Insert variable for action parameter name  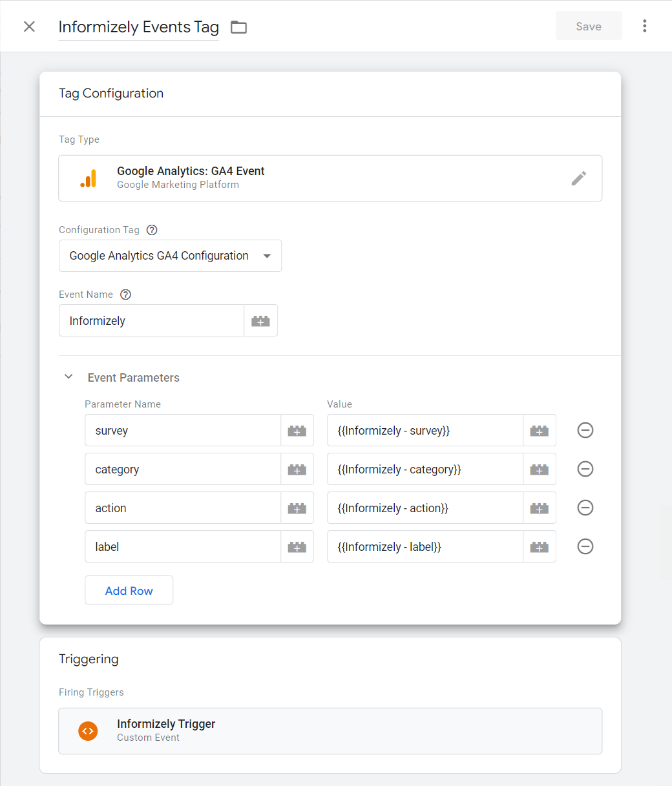297,508
